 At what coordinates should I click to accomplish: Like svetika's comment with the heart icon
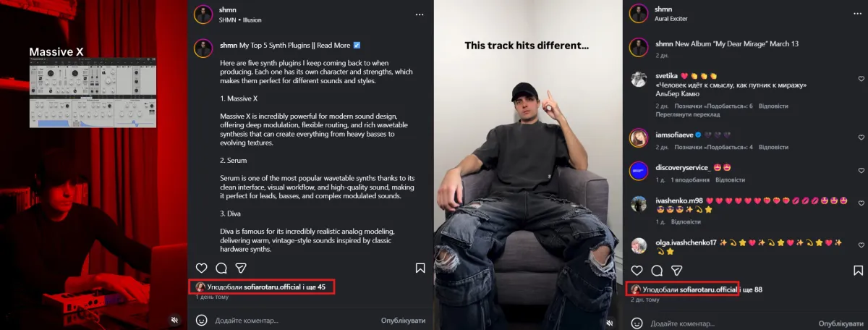point(861,78)
